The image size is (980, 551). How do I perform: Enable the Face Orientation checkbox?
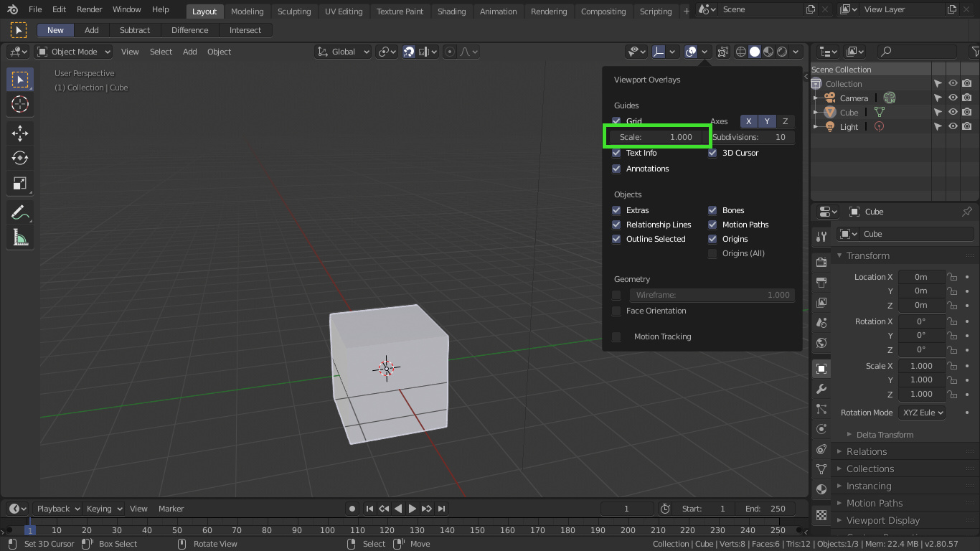coord(616,311)
